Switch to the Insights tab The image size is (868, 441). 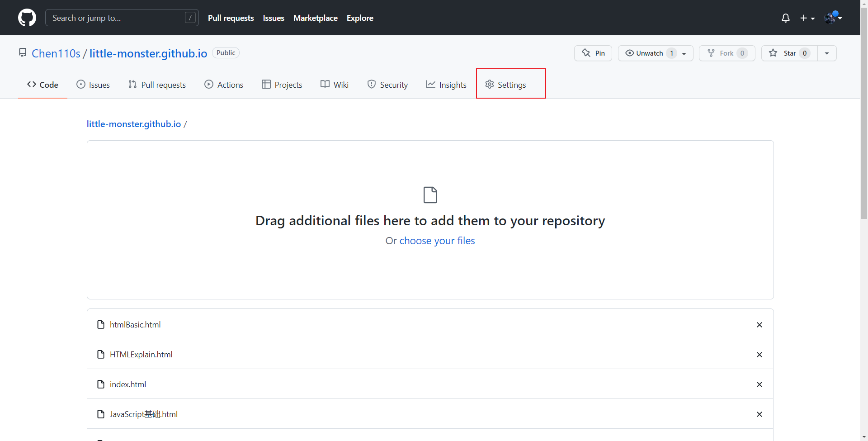(x=446, y=85)
